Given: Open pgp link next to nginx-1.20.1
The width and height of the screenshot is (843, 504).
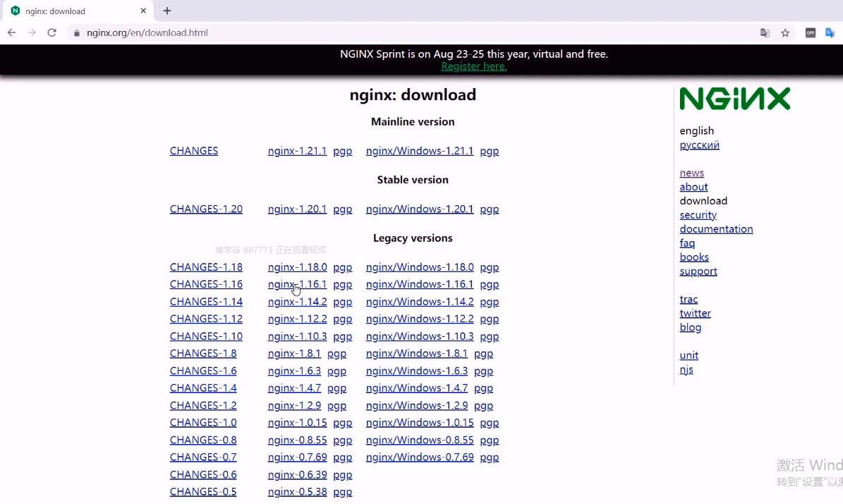Looking at the screenshot, I should pos(342,209).
